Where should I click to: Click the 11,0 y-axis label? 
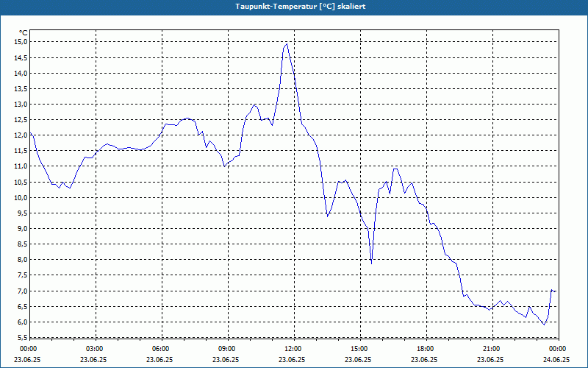pos(21,166)
